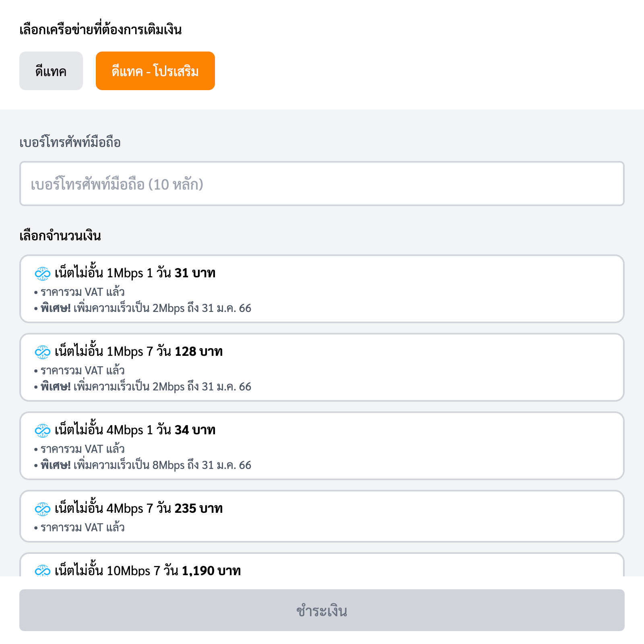Switch to the ดีแทค network tab
This screenshot has width=644, height=644.
pyautogui.click(x=51, y=71)
